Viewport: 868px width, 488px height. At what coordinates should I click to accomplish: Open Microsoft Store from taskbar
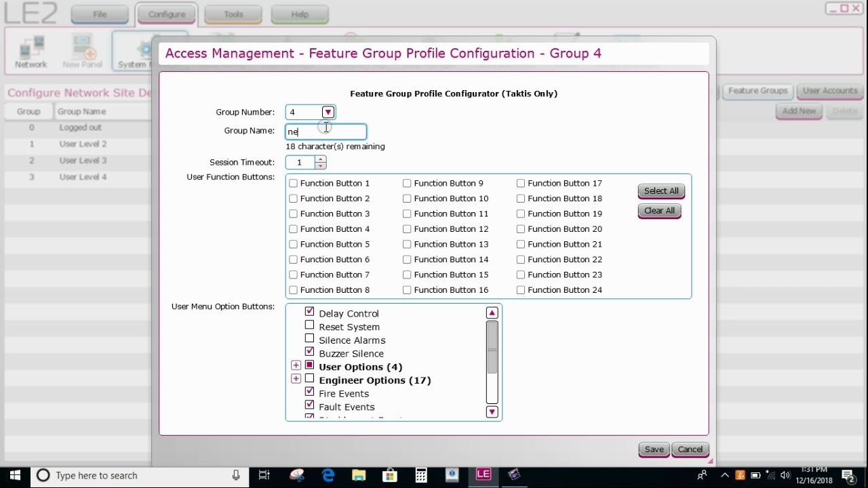pyautogui.click(x=390, y=475)
